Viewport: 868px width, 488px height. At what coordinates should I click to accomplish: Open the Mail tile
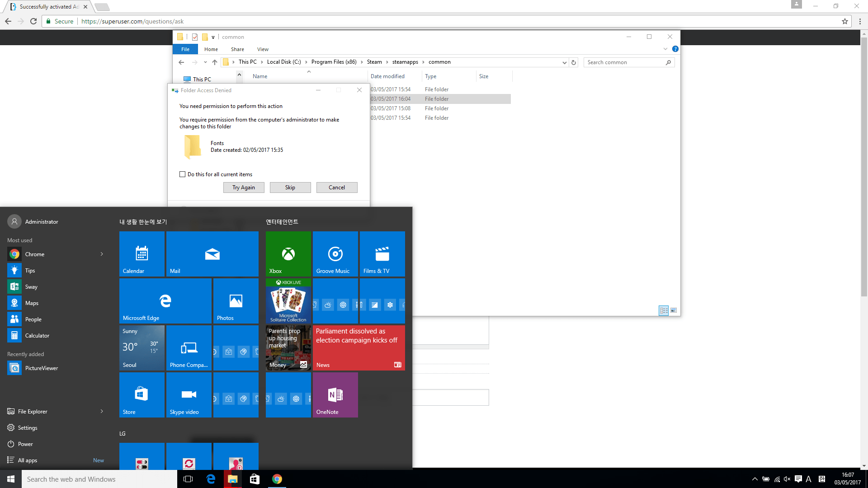(212, 254)
